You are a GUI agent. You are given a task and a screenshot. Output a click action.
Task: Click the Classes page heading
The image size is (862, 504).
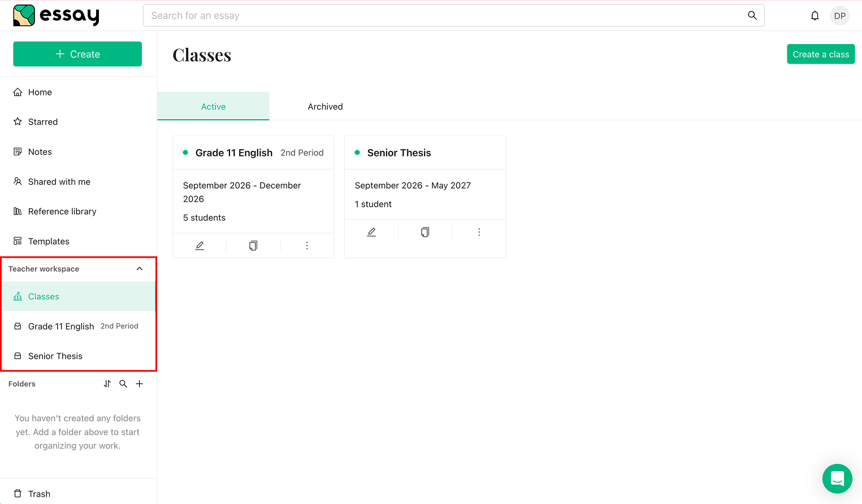[x=202, y=55]
